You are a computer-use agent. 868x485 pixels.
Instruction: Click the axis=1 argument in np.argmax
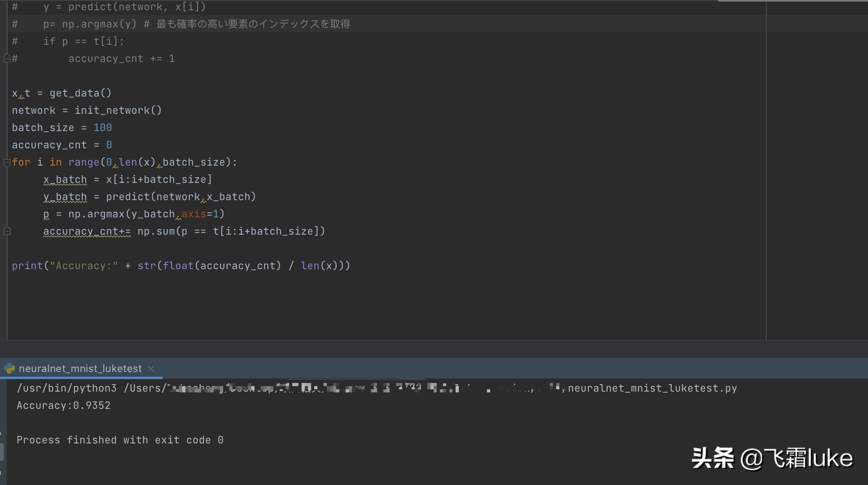200,214
